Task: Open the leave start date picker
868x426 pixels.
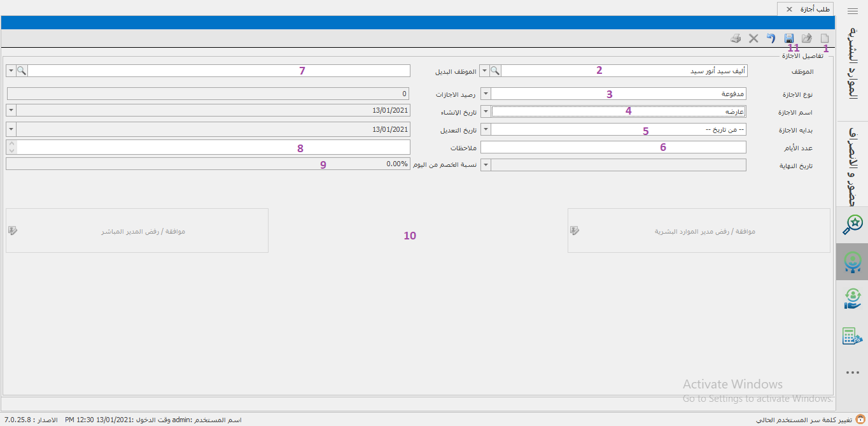Action: (x=486, y=129)
